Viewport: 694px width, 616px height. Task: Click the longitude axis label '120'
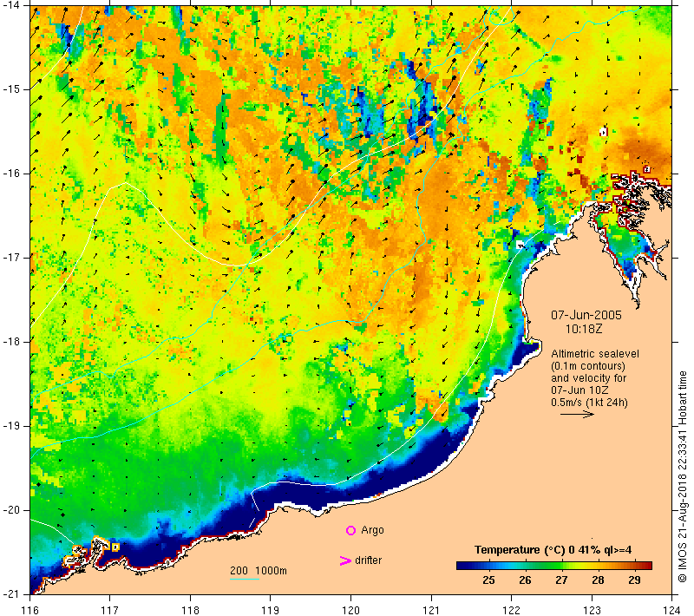351,610
